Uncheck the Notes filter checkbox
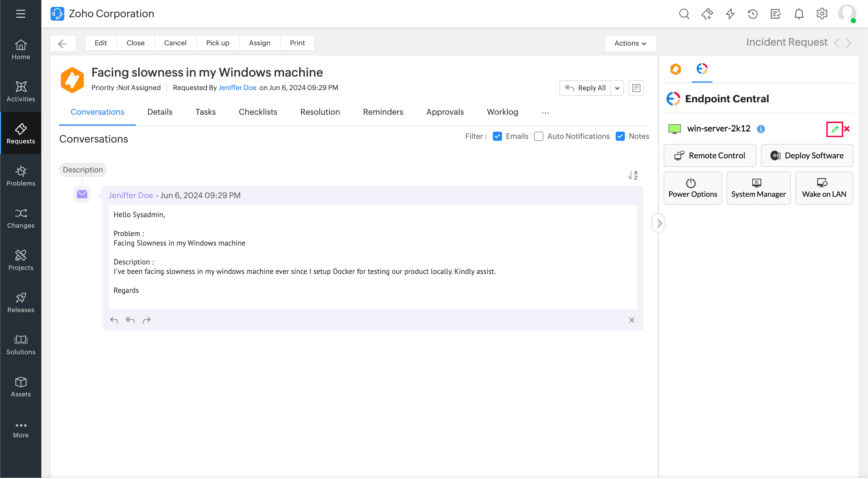Screen dimensions: 868x479 click(x=620, y=136)
